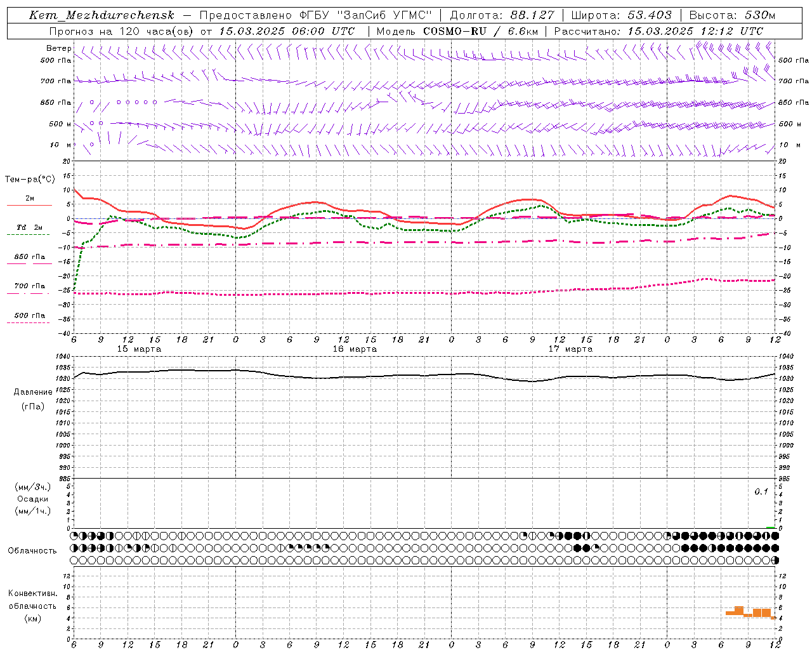Click the Давление pressure panel label

[33, 392]
